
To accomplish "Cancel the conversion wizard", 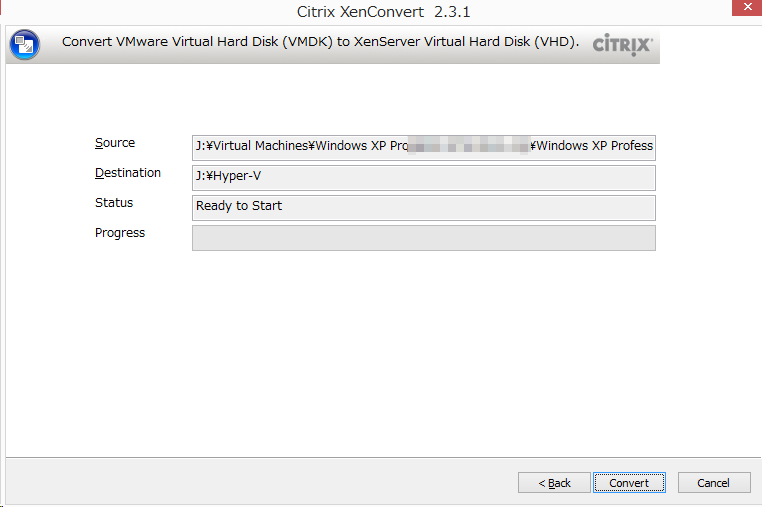I will coord(714,483).
